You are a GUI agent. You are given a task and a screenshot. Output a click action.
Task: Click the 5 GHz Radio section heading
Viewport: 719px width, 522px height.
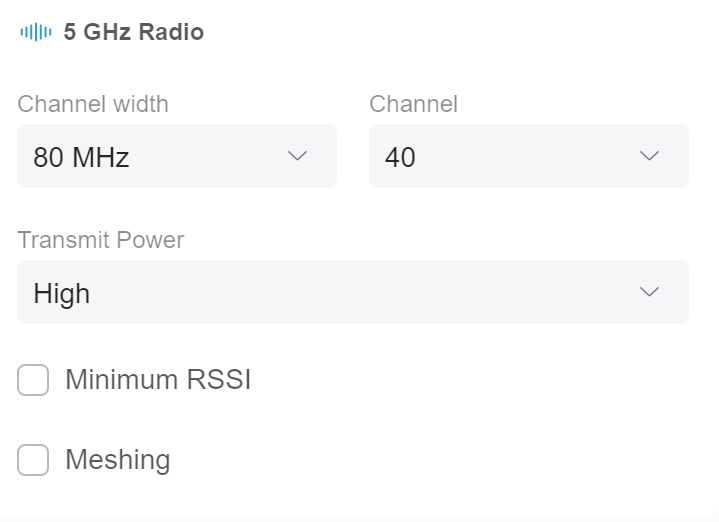[x=133, y=32]
